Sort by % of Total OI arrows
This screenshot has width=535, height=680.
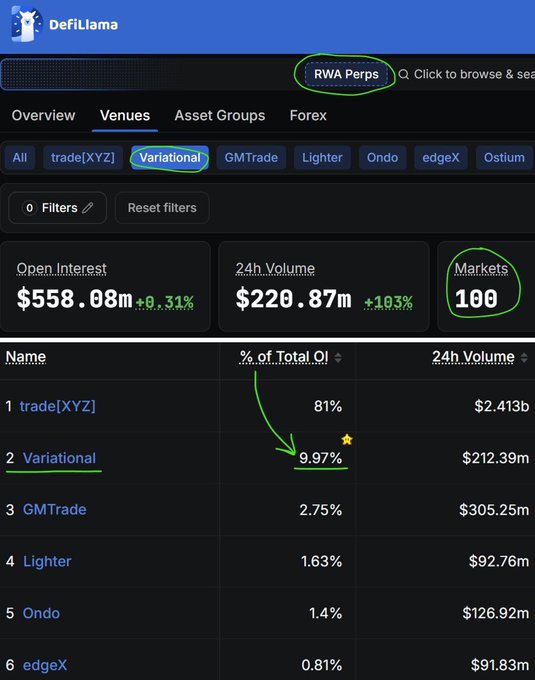coord(338,357)
